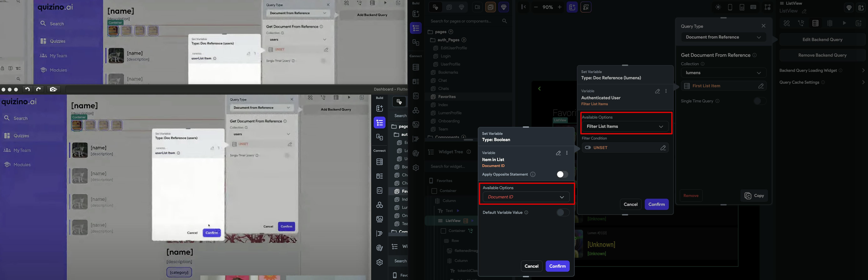Open three-dot menu for Authenticated User variable
The width and height of the screenshot is (868, 280).
coord(666,91)
